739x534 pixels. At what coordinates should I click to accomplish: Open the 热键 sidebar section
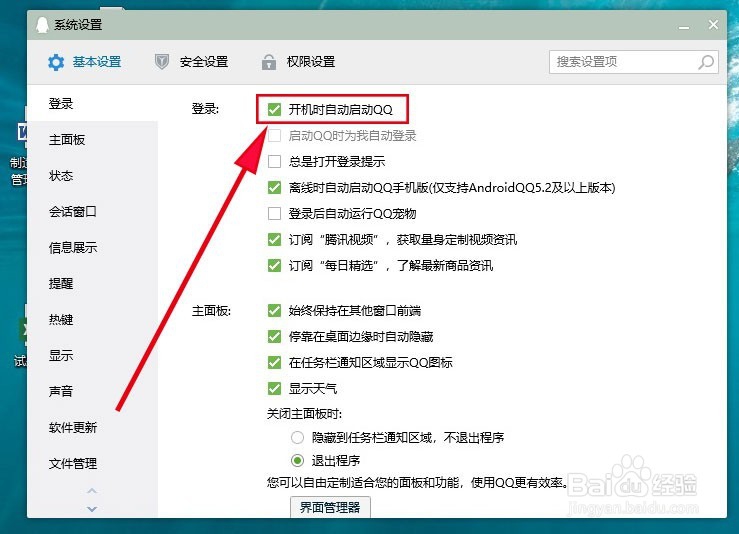tap(61, 320)
